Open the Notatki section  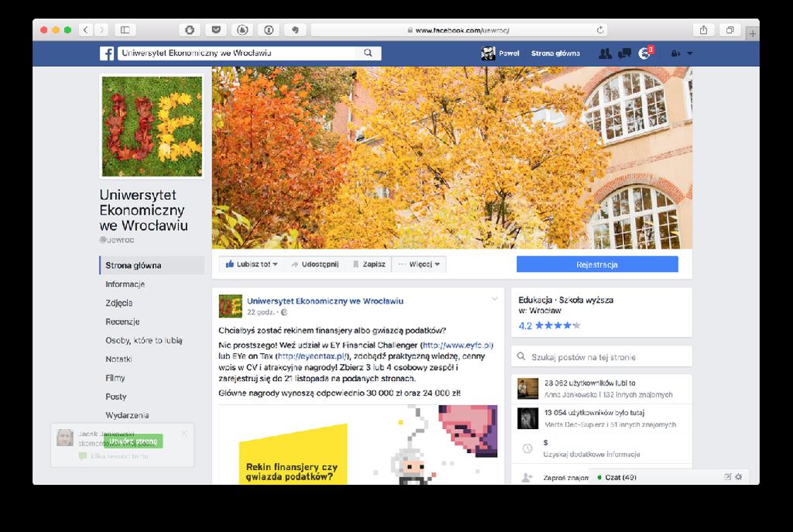click(118, 359)
